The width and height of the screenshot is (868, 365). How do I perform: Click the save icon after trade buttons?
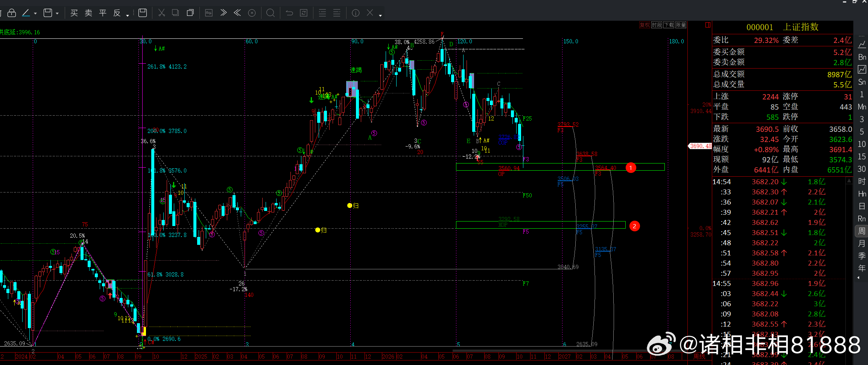pos(143,13)
